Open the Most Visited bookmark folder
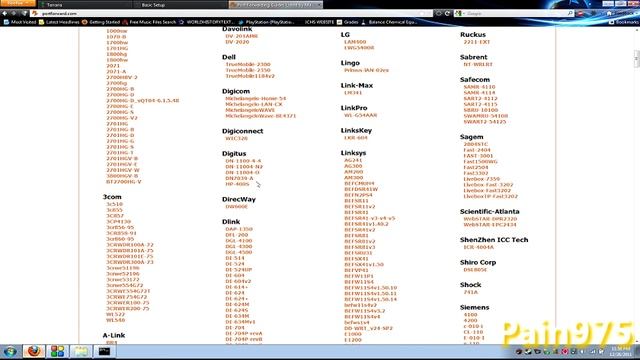The height and width of the screenshot is (360, 640). [20, 22]
